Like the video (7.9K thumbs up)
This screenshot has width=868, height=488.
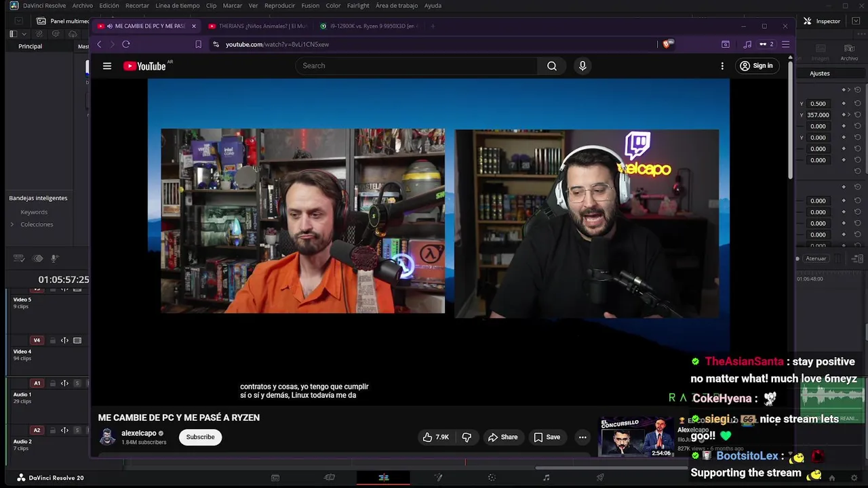(436, 437)
